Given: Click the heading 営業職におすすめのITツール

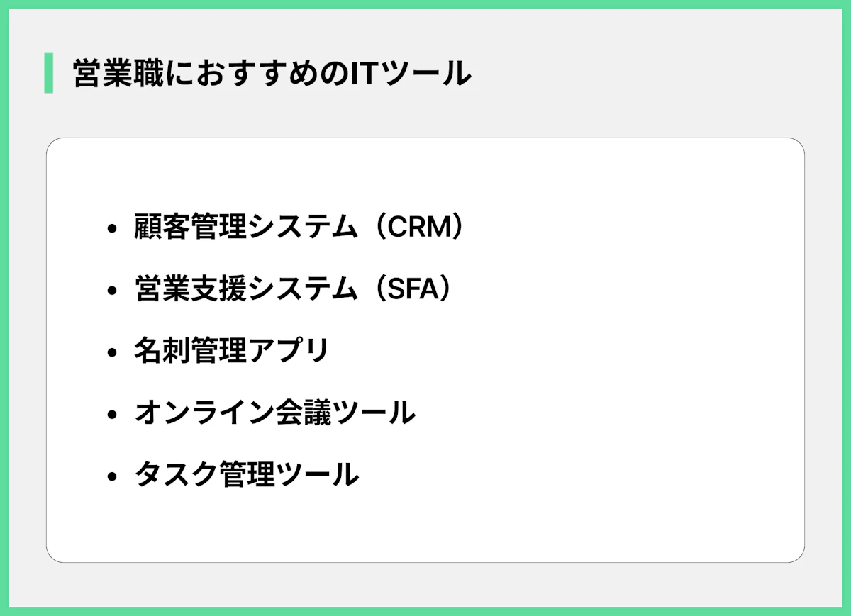Looking at the screenshot, I should click(272, 74).
